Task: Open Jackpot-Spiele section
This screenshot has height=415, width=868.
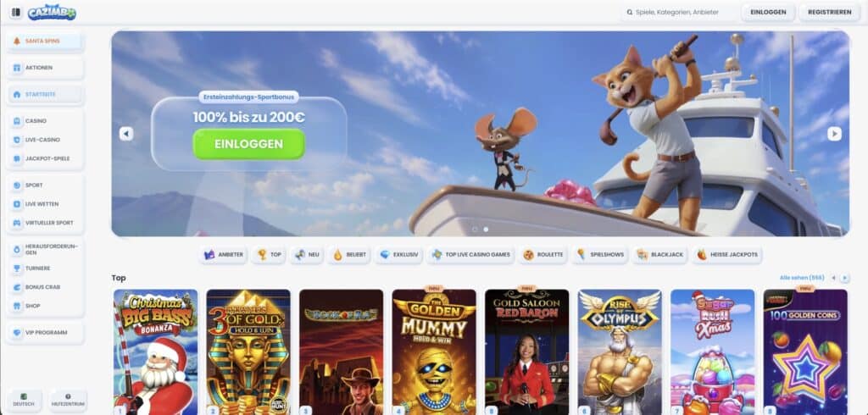Action: pyautogui.click(x=45, y=159)
